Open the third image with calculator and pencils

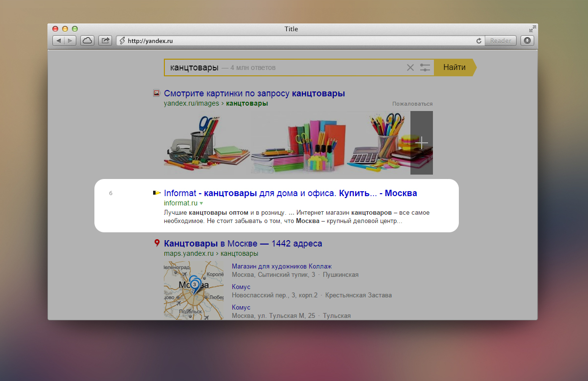[x=379, y=143]
